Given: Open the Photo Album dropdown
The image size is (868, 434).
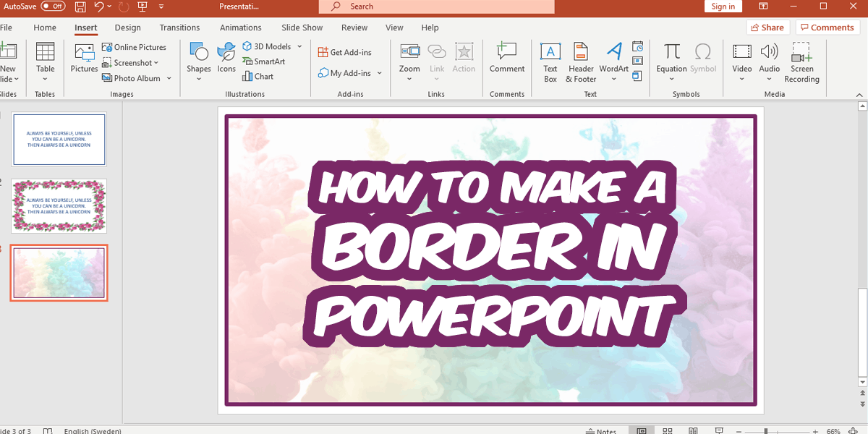Looking at the screenshot, I should pos(169,78).
